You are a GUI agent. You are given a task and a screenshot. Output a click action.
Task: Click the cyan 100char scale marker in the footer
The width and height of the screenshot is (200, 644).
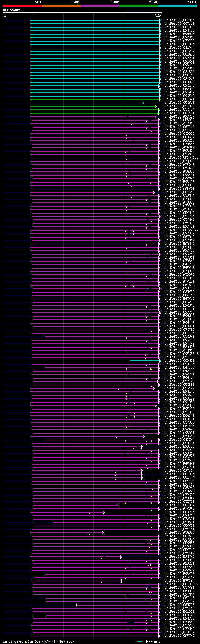pyautogui.click(x=140, y=641)
